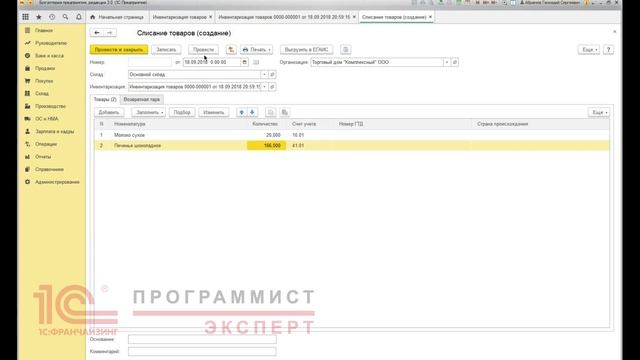Click the copy row icon in table toolbar
The height and width of the screenshot is (360, 640).
pos(270,112)
